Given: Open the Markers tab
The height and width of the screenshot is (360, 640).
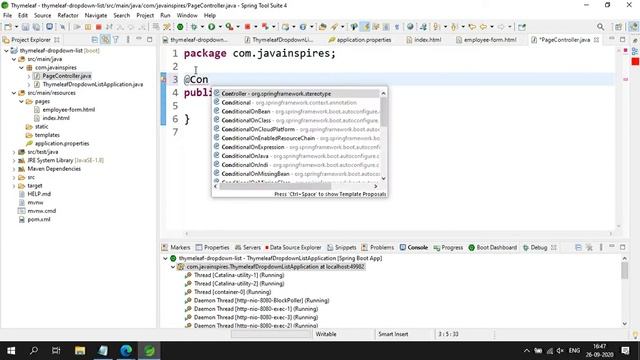Looking at the screenshot, I should point(176,247).
